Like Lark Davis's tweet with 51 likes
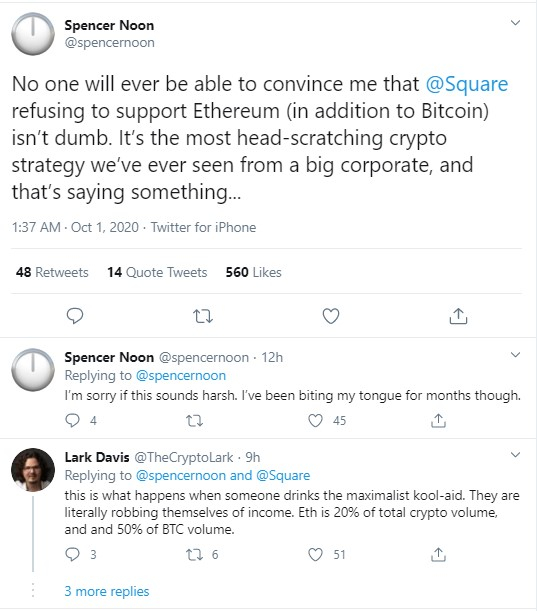The width and height of the screenshot is (537, 611). [315, 554]
